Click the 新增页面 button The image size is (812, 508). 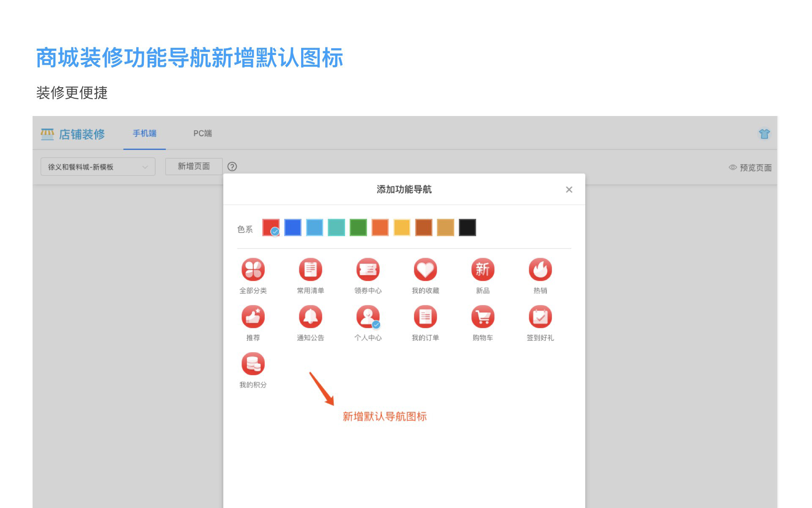click(194, 166)
